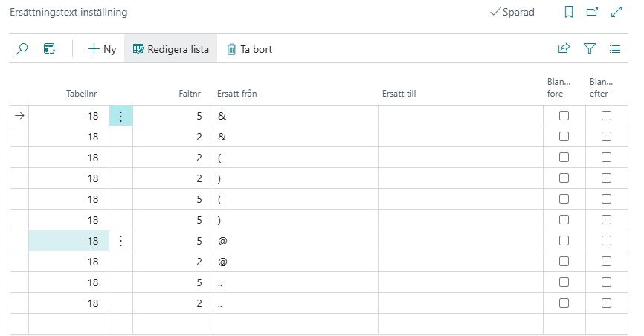The height and width of the screenshot is (336, 644).
Task: Click the 'Redigera lista' toolbar item
Action: 171,49
